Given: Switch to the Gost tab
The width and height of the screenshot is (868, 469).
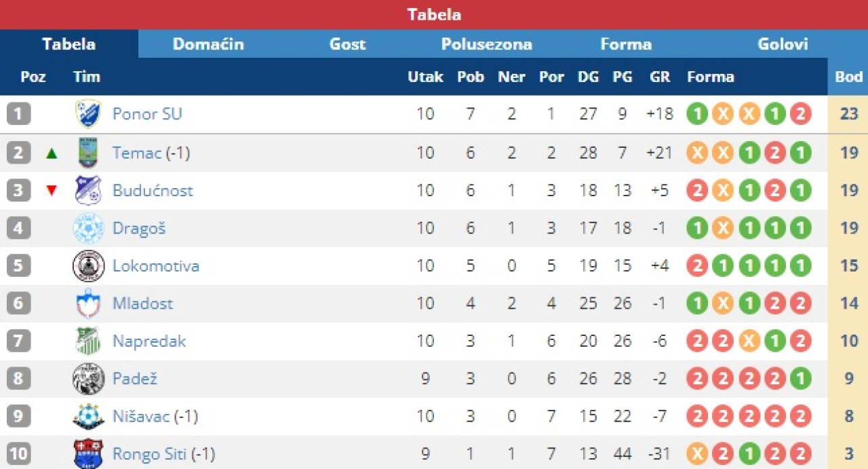Looking at the screenshot, I should click(x=347, y=45).
